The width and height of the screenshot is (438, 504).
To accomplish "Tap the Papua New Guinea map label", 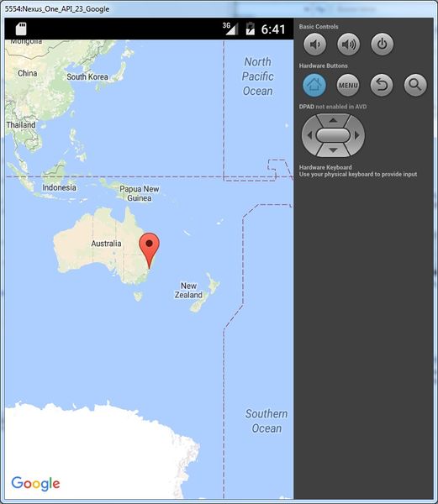I will coord(140,193).
